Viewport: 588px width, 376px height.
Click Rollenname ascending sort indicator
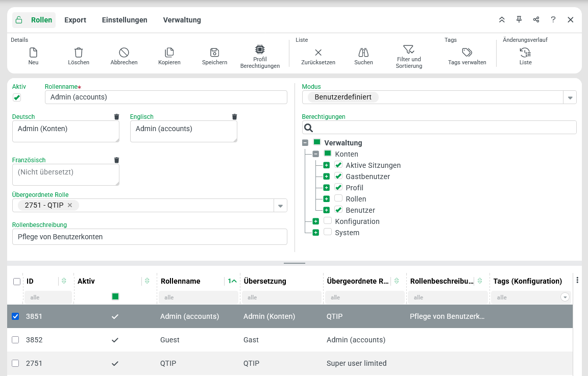pyautogui.click(x=232, y=281)
